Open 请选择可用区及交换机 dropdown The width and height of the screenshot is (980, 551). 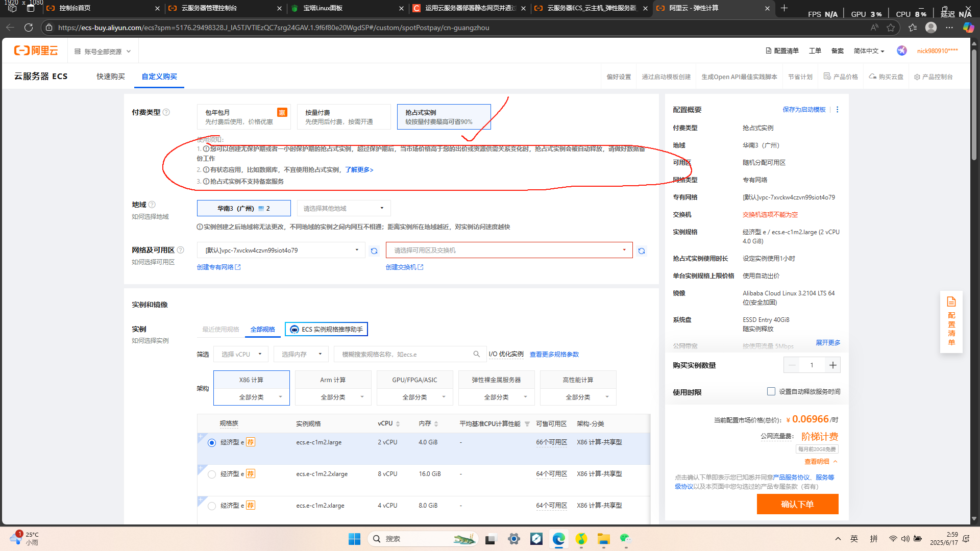tap(509, 251)
